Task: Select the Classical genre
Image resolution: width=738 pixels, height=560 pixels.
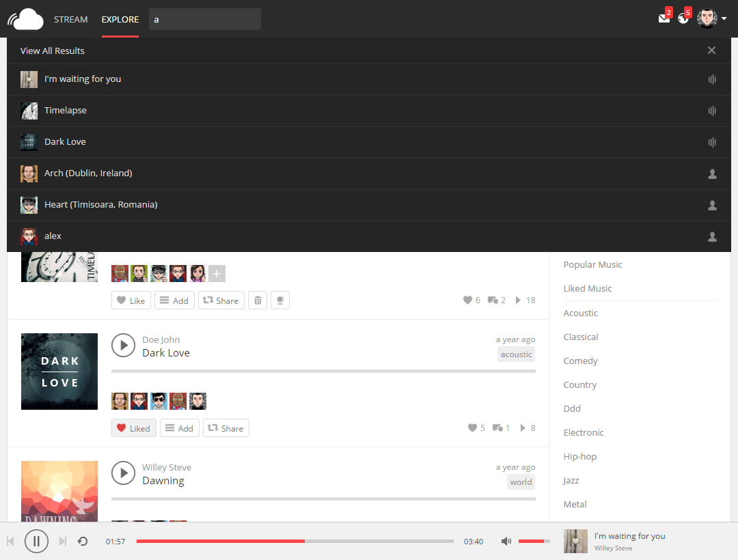Action: coord(581,337)
